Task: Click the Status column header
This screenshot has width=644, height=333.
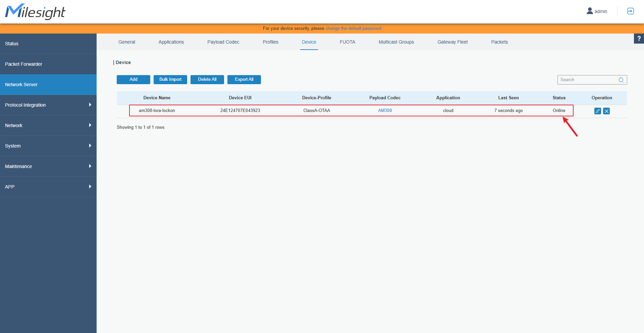Action: (559, 98)
